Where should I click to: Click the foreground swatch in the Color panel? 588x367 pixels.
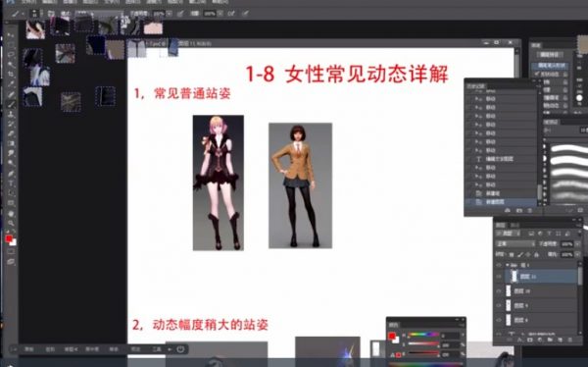(x=392, y=336)
